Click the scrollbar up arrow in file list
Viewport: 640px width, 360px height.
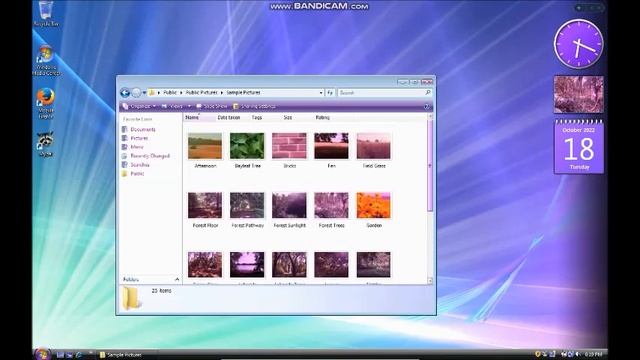point(430,117)
